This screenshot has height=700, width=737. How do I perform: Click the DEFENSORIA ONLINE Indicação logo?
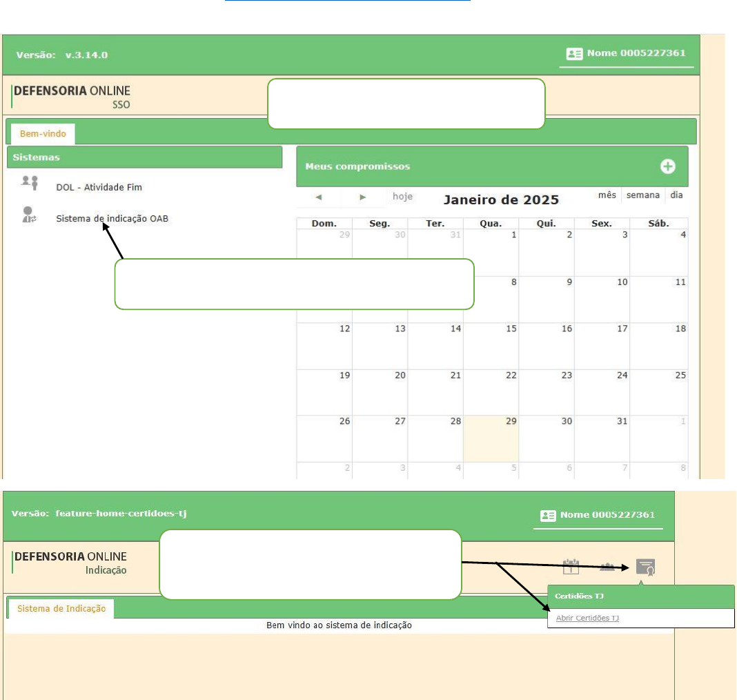click(x=70, y=563)
